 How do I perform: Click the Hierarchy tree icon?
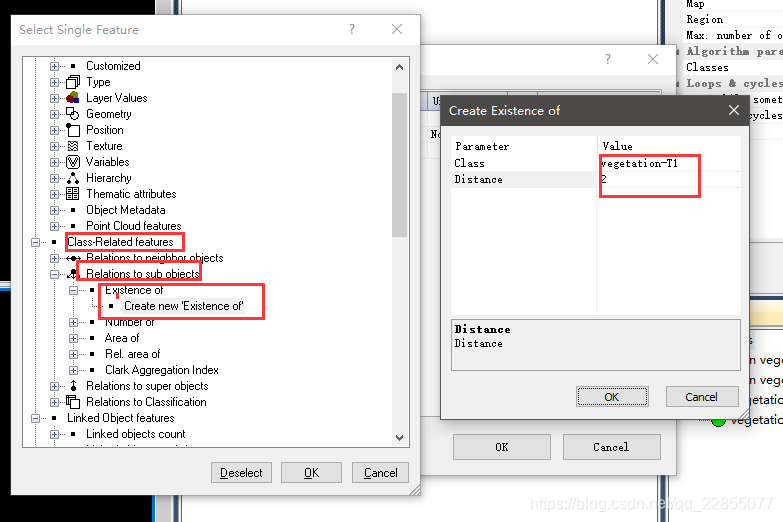[73, 178]
